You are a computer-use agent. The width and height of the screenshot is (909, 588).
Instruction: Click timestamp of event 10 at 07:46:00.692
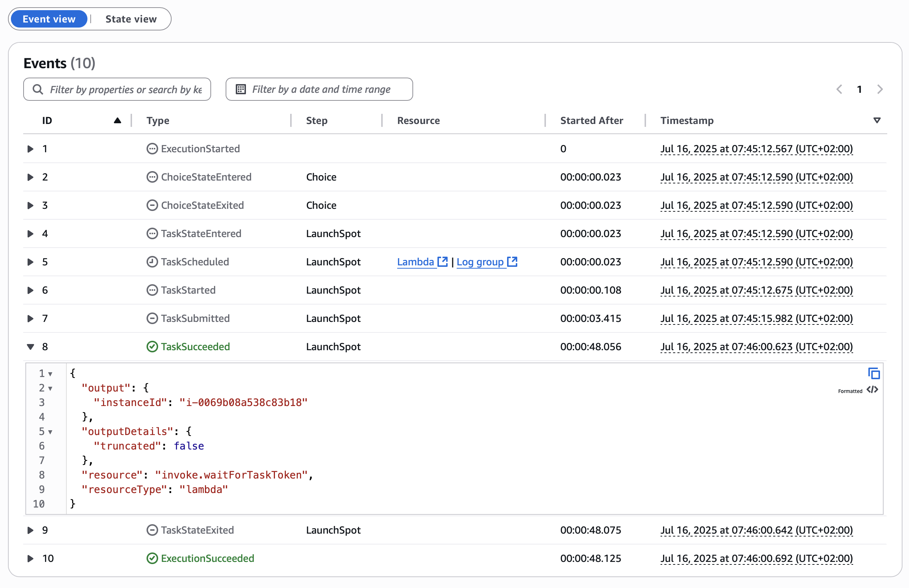[756, 559]
